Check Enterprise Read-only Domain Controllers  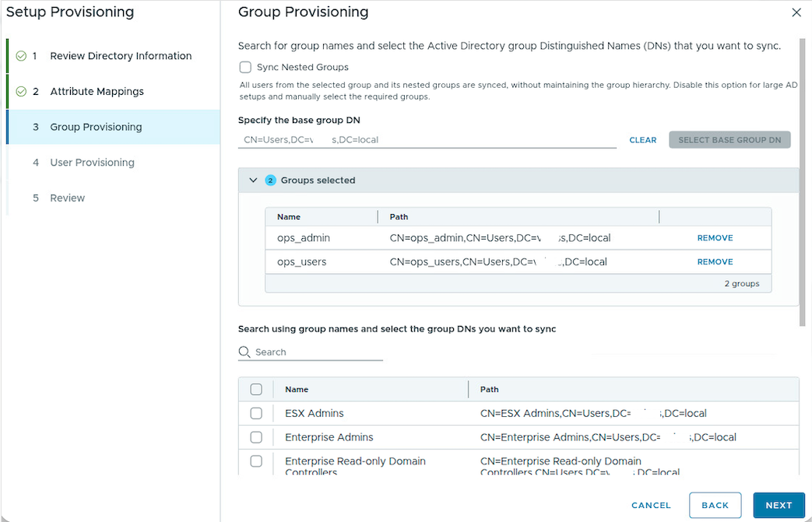[257, 461]
